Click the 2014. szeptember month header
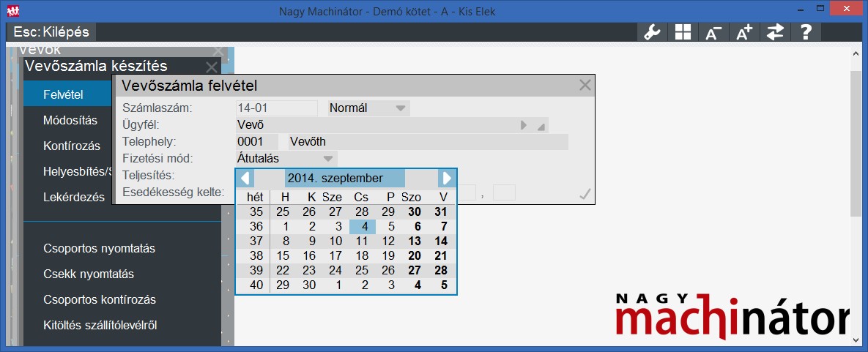Screen dimensions: 868x352 pyautogui.click(x=346, y=179)
